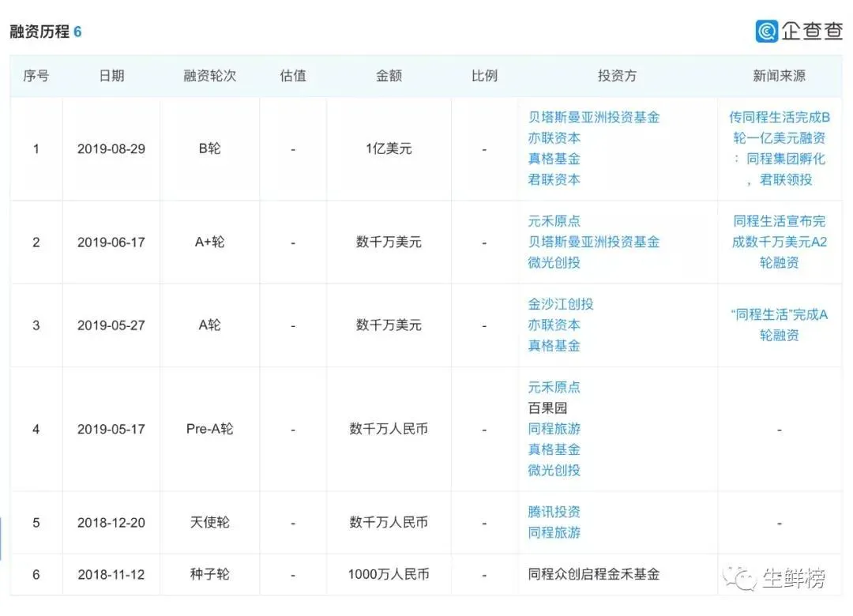Click the 融资轮次 column header
Image resolution: width=853 pixels, height=616 pixels.
click(x=209, y=76)
